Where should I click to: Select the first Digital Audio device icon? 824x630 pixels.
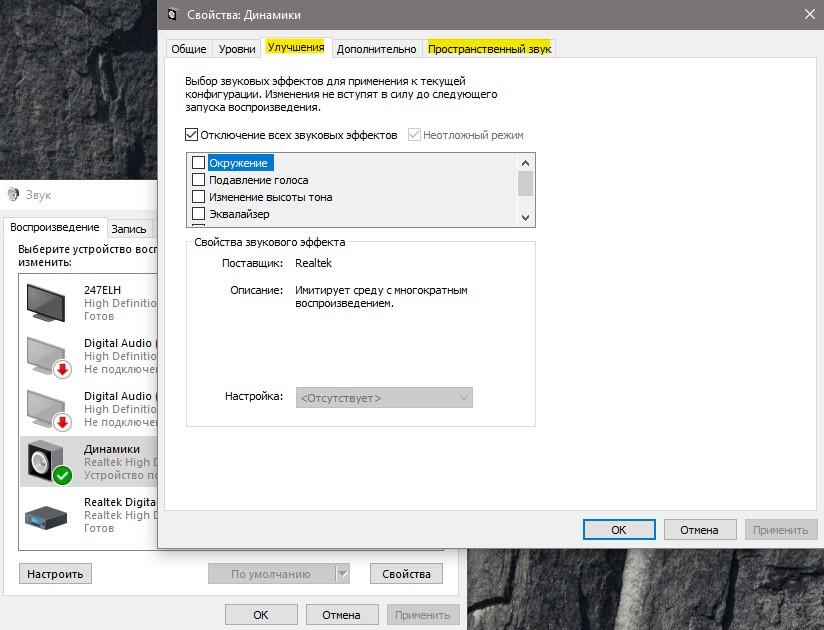[48, 357]
